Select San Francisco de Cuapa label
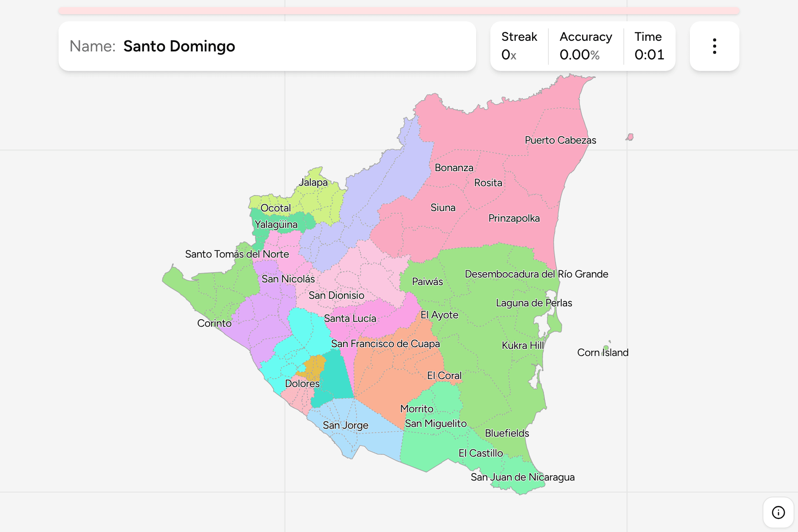Viewport: 798px width, 532px height. pos(385,344)
